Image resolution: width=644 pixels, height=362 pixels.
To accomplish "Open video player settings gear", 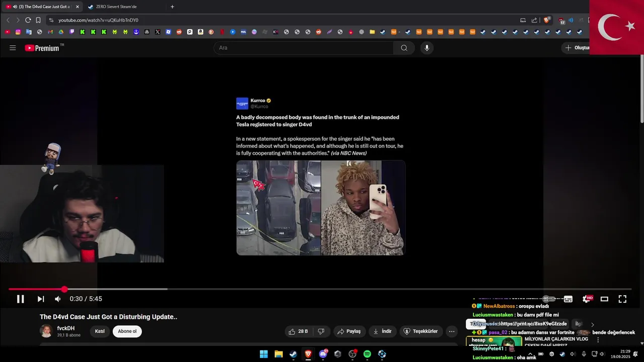I will 587,299.
